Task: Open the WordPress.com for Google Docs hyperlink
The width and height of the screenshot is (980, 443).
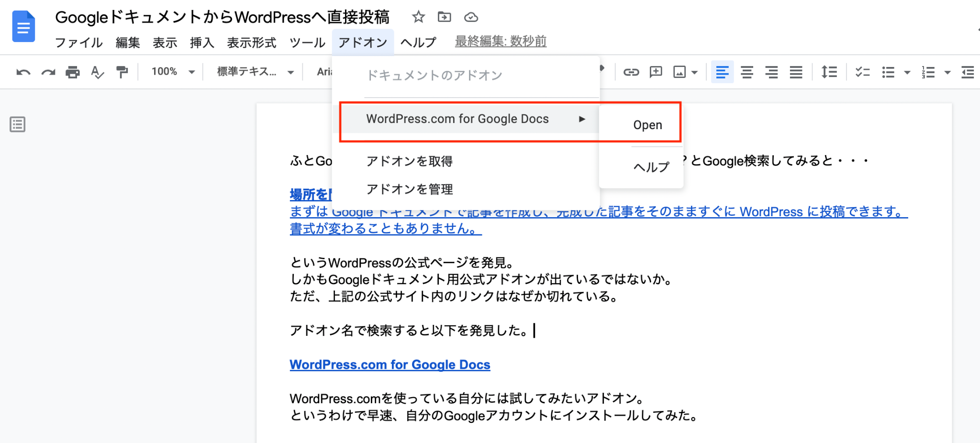Action: (x=390, y=365)
